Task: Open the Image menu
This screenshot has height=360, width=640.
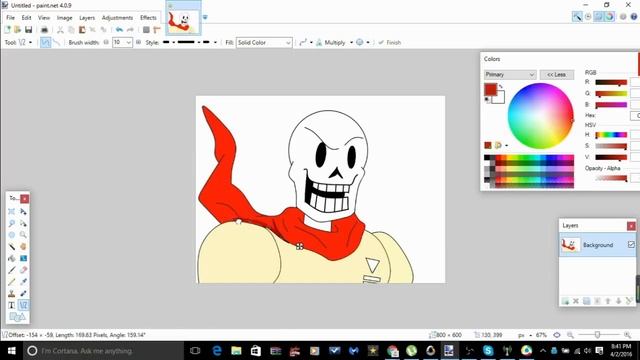Action: pos(64,18)
